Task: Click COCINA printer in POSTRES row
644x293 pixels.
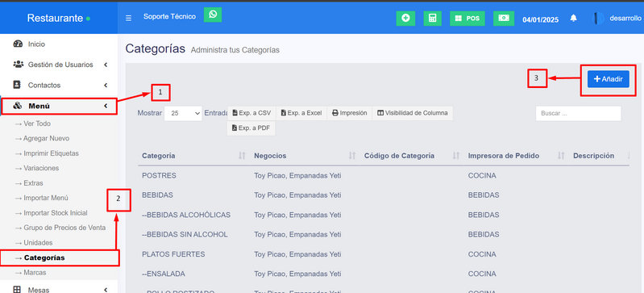Action: point(482,176)
